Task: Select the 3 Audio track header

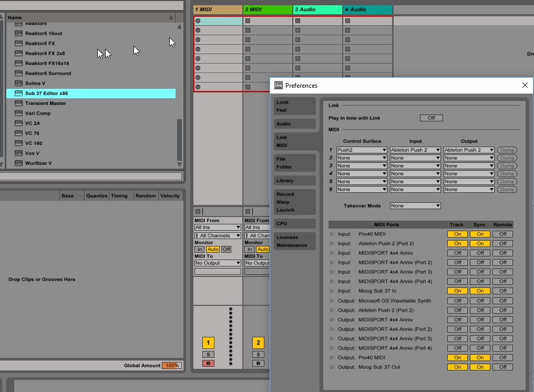Action: [317, 9]
